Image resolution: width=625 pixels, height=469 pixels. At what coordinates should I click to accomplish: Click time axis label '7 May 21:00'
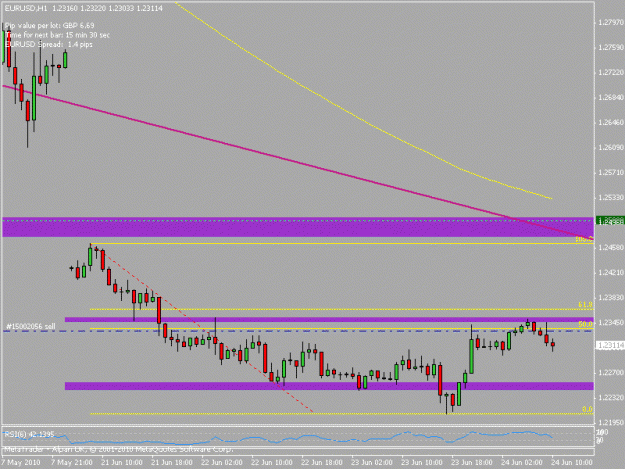click(x=72, y=462)
